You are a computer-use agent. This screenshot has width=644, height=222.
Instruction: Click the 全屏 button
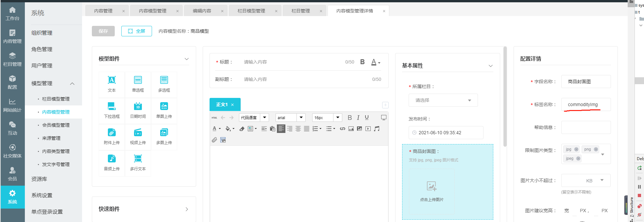click(136, 31)
